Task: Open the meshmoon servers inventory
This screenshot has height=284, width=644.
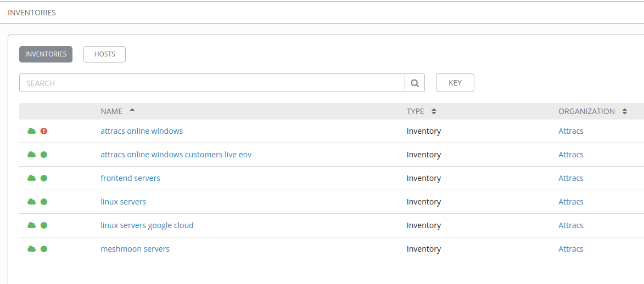Action: [135, 249]
